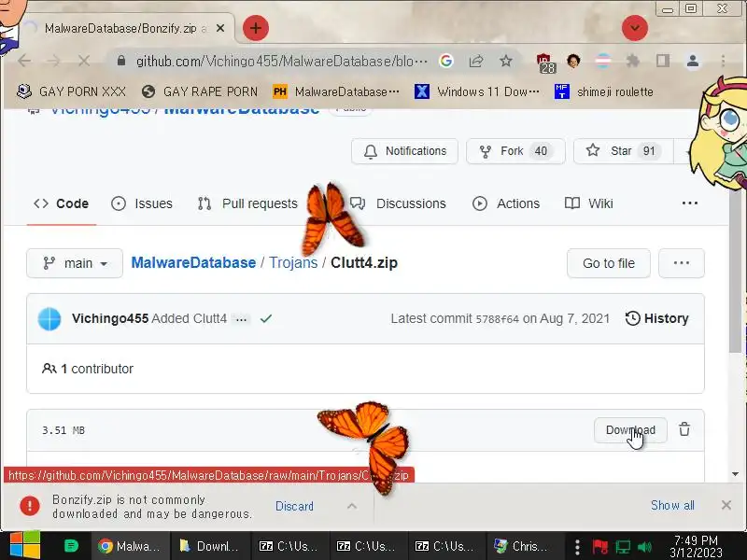Click the Go to file button
Viewport: 747px width, 560px height.
pyautogui.click(x=609, y=263)
